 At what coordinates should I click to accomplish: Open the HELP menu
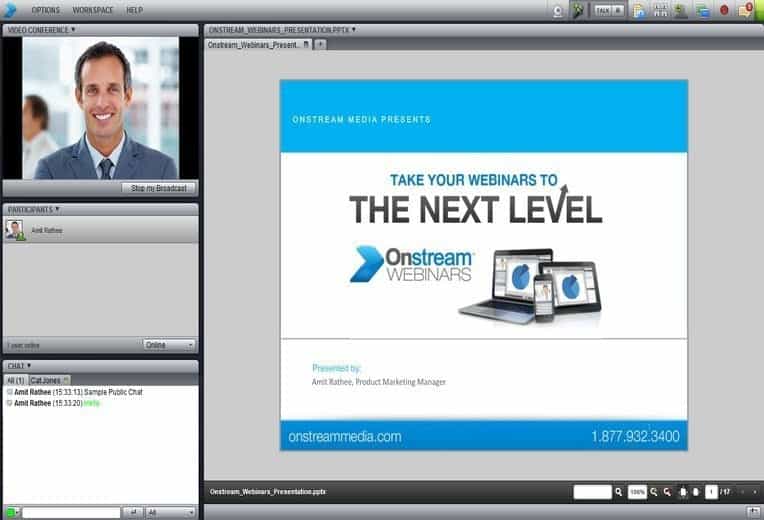pos(134,10)
